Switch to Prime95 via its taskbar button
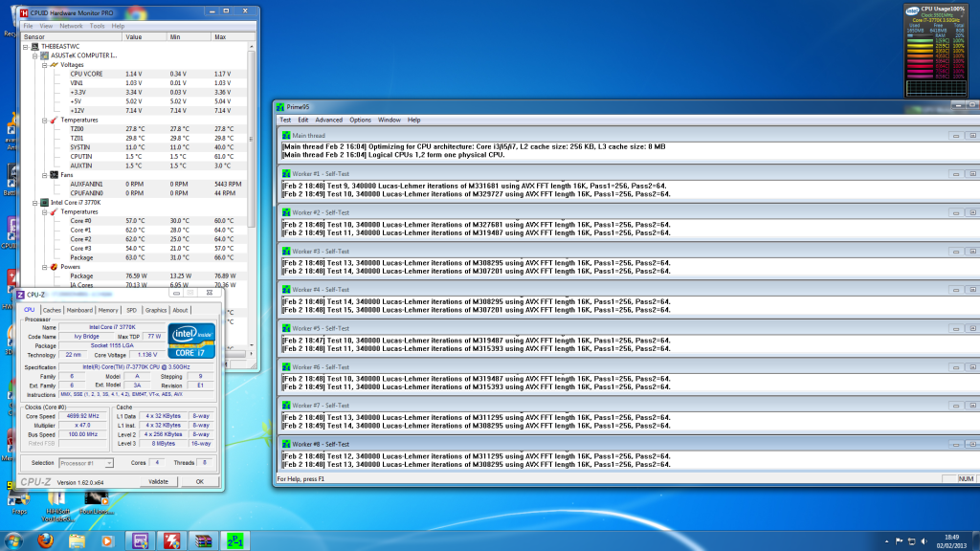This screenshot has height=551, width=980. pos(235,540)
